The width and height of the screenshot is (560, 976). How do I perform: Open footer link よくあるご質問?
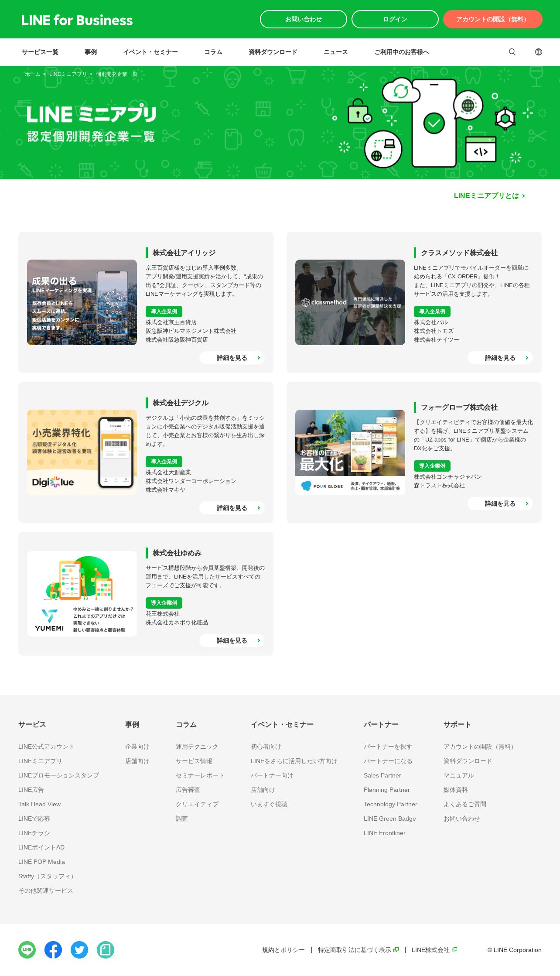click(x=465, y=804)
